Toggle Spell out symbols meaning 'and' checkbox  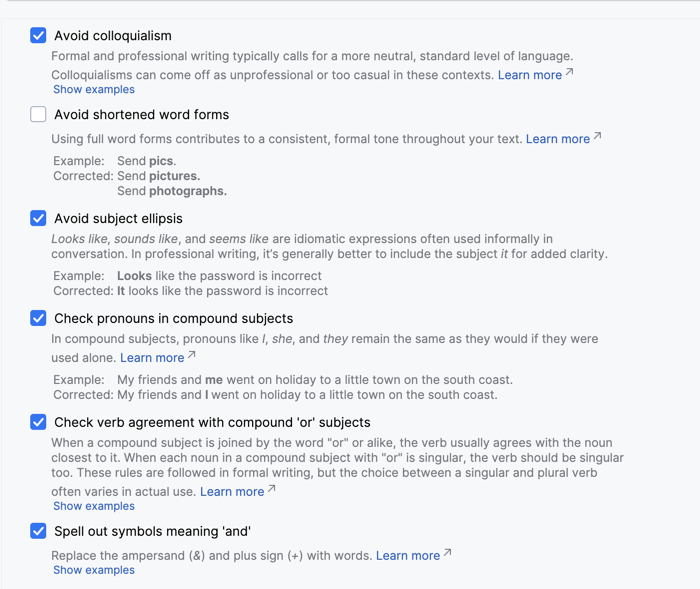click(38, 531)
